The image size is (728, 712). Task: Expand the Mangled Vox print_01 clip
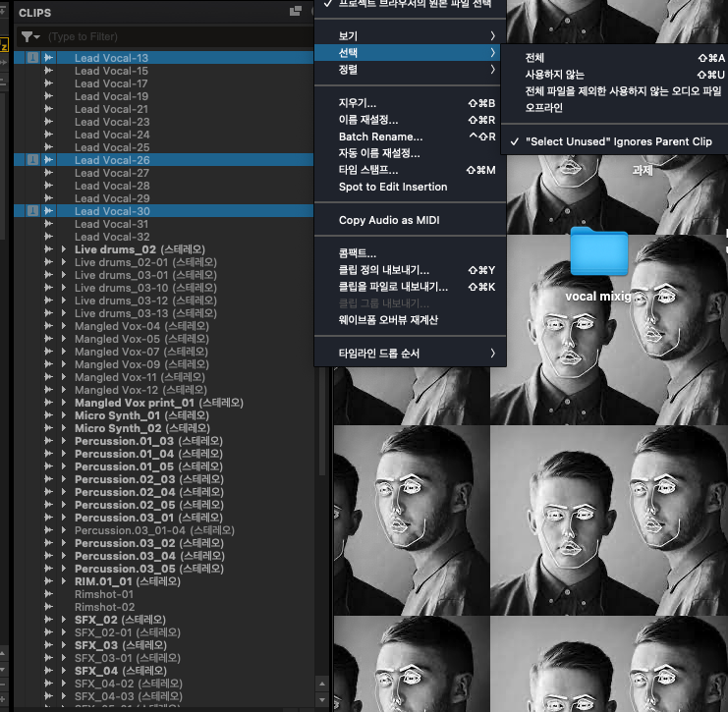click(64, 403)
